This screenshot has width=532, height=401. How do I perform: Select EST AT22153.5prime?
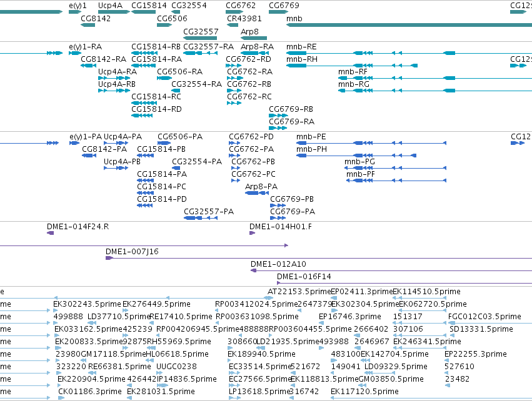(x=299, y=292)
